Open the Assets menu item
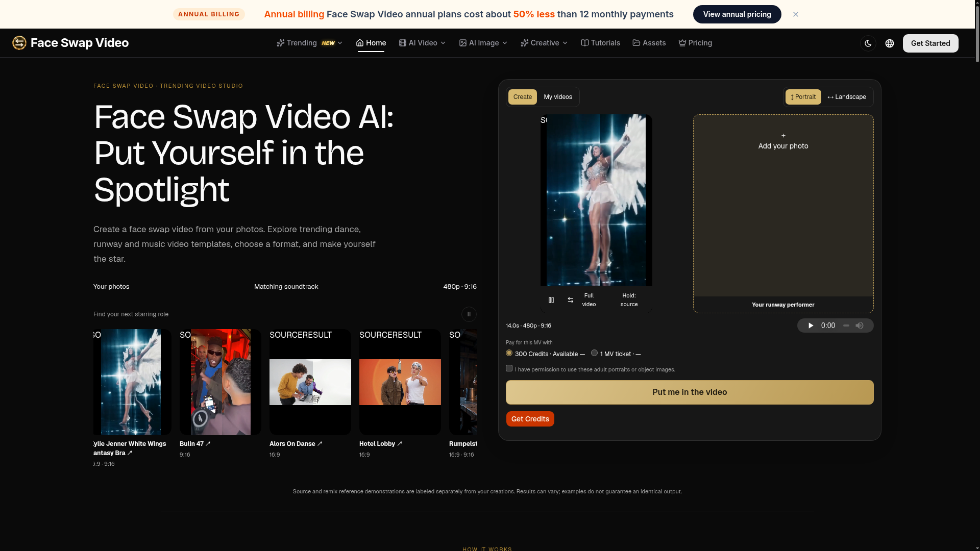980x551 pixels. [649, 43]
